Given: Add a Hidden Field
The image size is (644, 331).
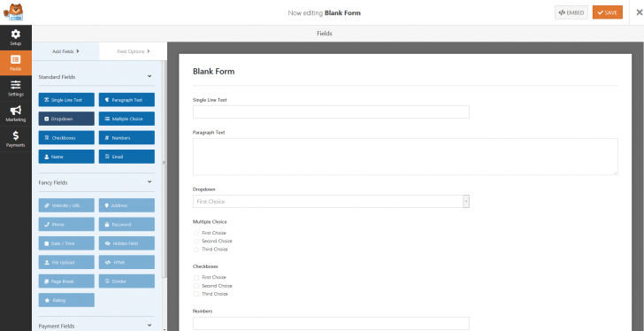Looking at the screenshot, I should [126, 243].
